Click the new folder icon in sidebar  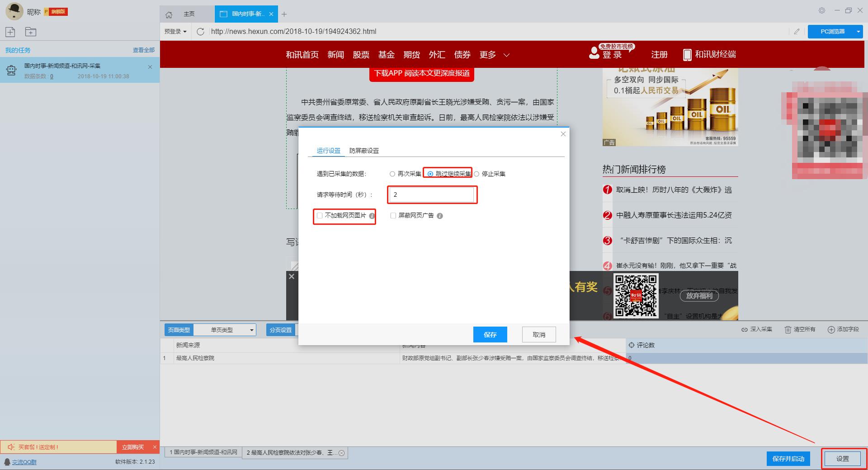tap(31, 32)
